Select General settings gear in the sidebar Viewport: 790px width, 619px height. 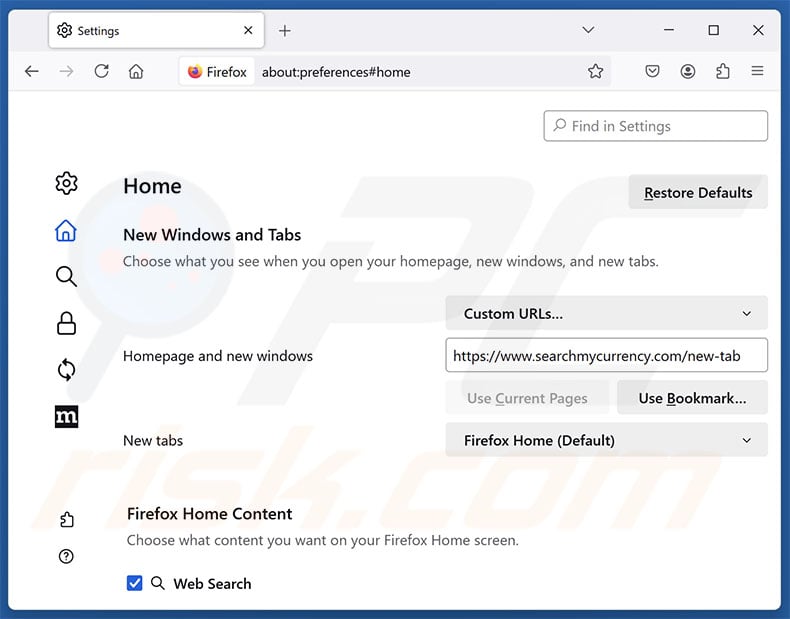pyautogui.click(x=67, y=183)
